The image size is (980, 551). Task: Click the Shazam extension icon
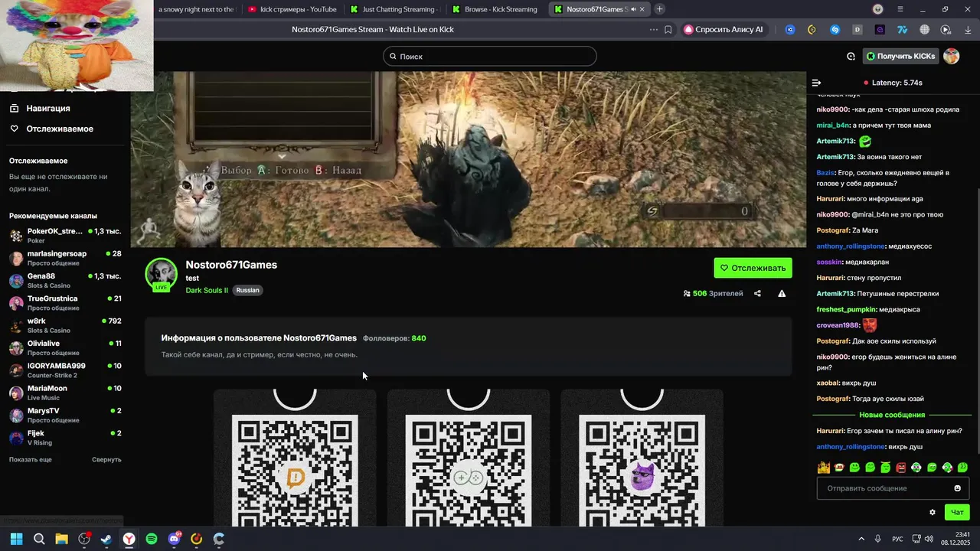click(x=835, y=30)
